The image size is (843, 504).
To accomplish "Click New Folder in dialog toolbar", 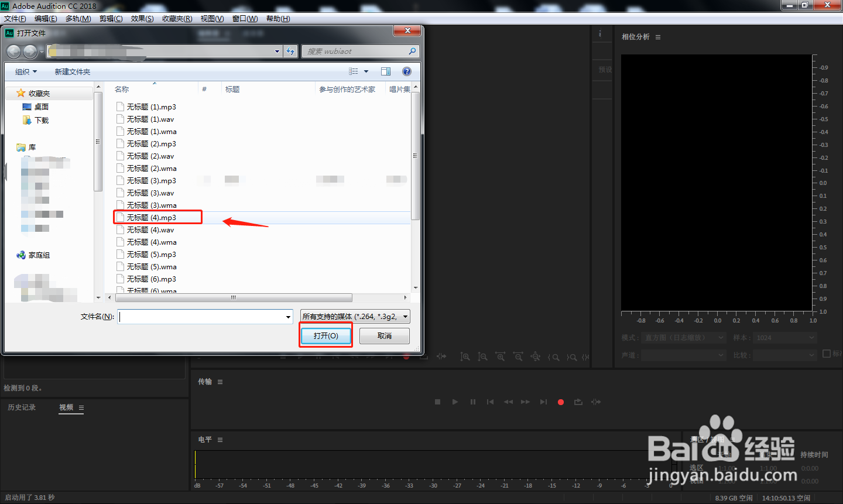I will pos(73,71).
